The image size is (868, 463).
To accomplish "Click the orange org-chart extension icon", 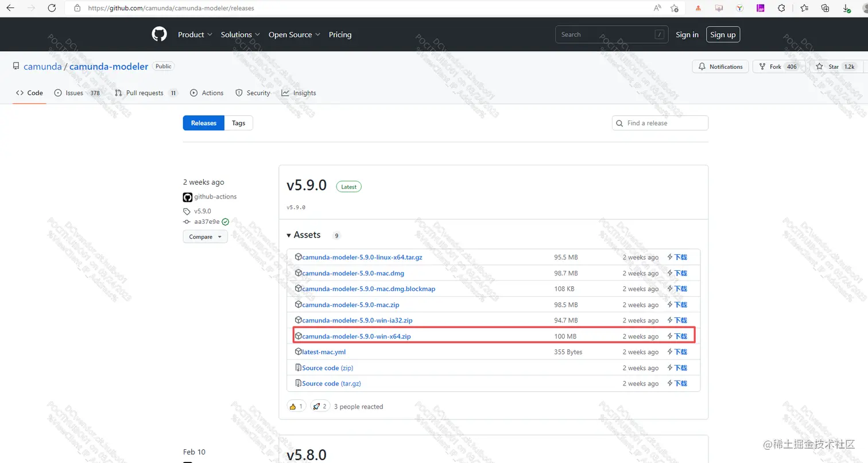I will tap(698, 8).
